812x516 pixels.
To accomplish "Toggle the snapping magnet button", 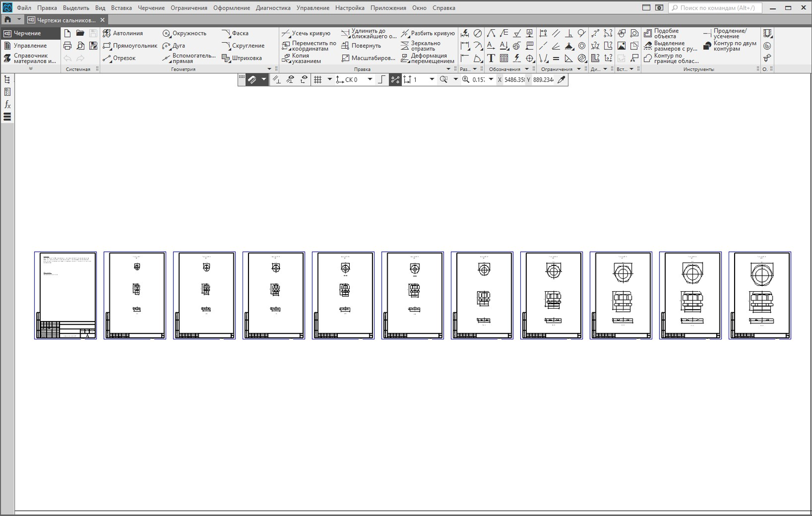I will (252, 80).
